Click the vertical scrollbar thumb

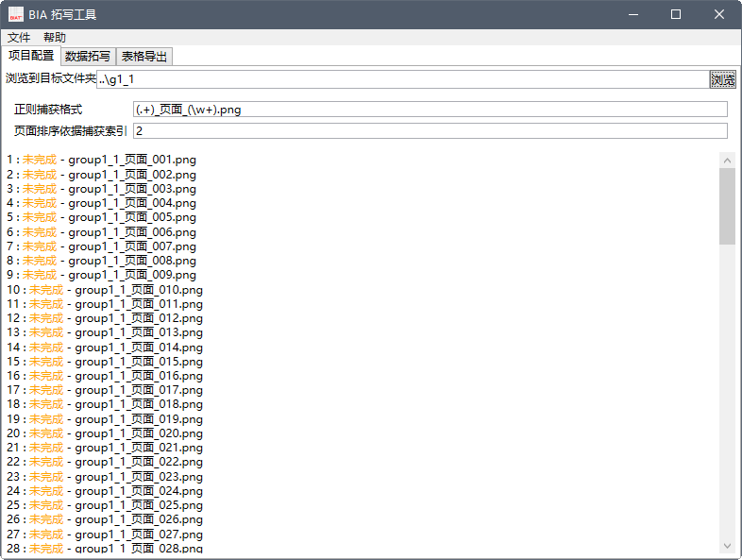(727, 207)
